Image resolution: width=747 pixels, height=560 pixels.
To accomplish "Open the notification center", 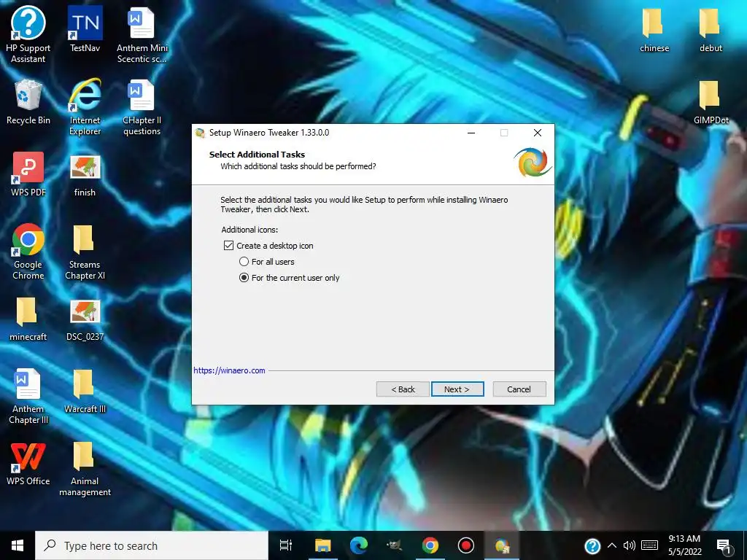I will coord(724,546).
